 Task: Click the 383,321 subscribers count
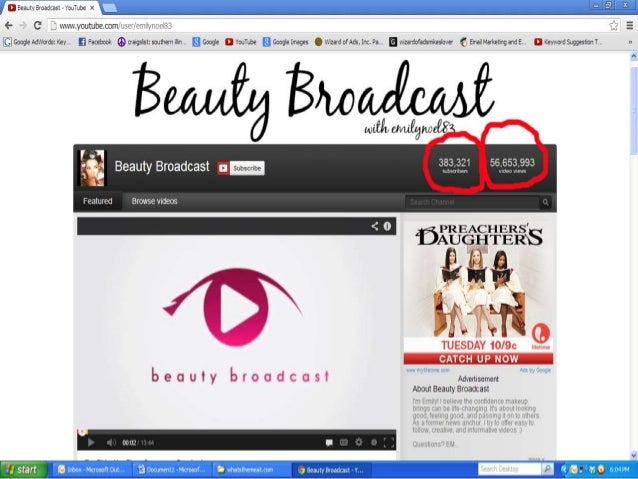(x=454, y=165)
